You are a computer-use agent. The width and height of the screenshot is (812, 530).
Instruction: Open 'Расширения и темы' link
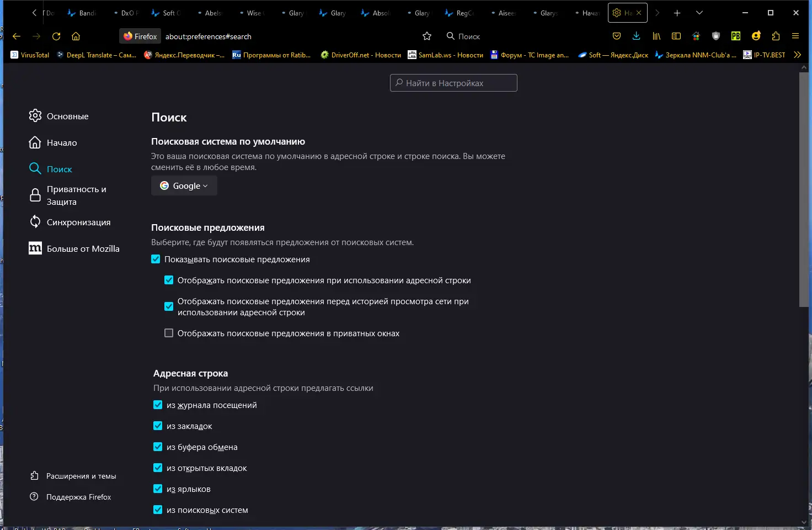click(81, 476)
